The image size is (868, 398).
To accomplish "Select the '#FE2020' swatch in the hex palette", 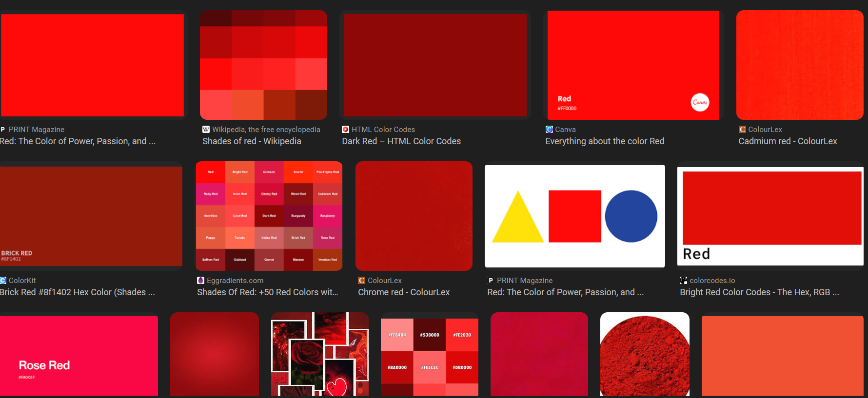I will point(462,335).
